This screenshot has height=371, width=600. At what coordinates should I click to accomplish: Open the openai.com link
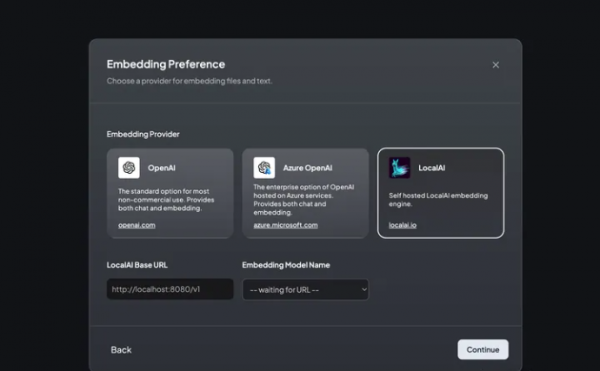[137, 225]
